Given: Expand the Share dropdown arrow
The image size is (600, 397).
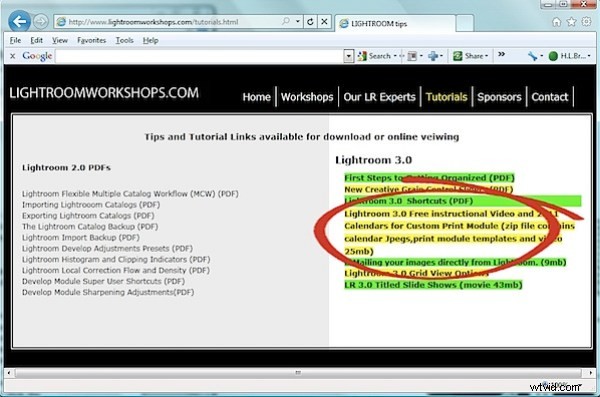Looking at the screenshot, I should 487,56.
